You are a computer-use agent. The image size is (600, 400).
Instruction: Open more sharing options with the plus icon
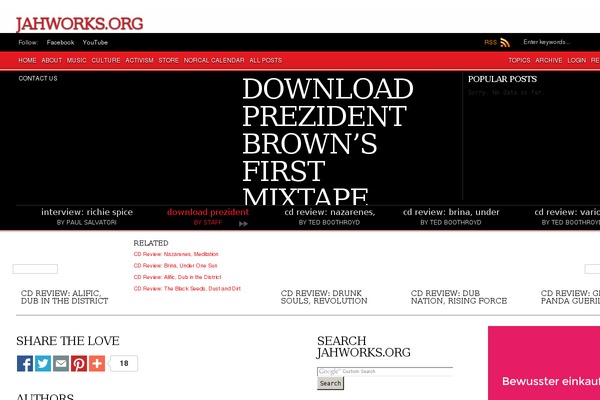[x=97, y=363]
